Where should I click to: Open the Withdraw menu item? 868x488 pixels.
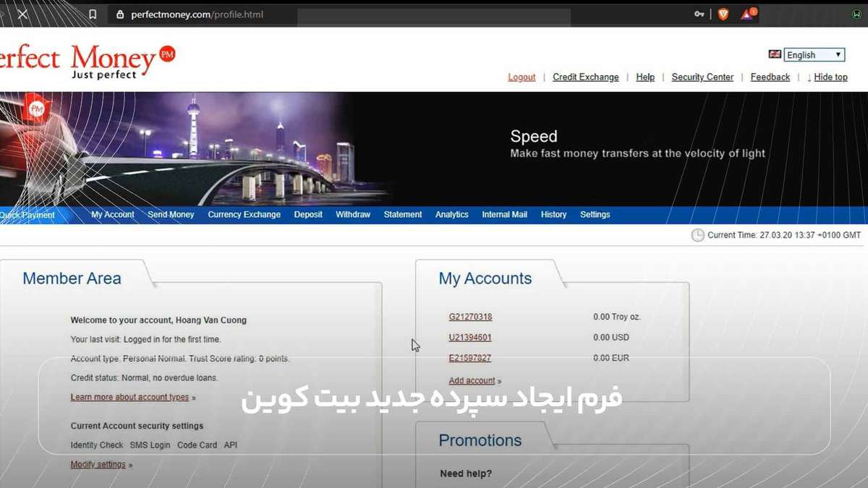pyautogui.click(x=353, y=215)
